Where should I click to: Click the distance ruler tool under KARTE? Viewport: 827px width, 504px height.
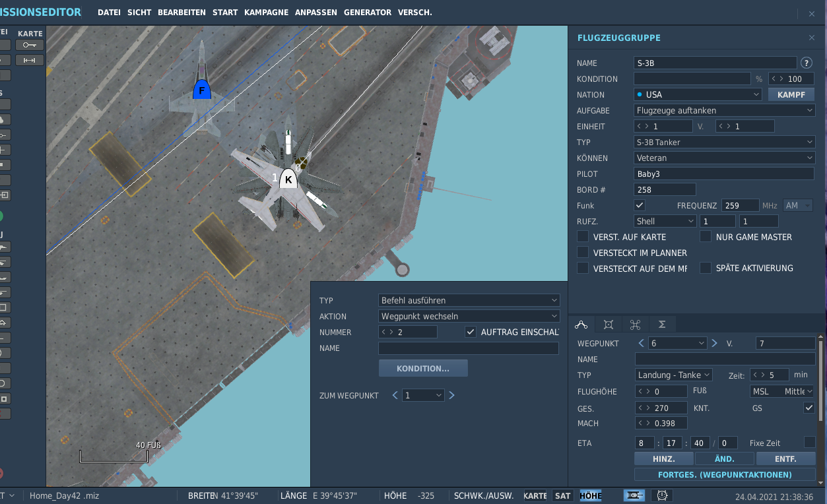tap(30, 60)
